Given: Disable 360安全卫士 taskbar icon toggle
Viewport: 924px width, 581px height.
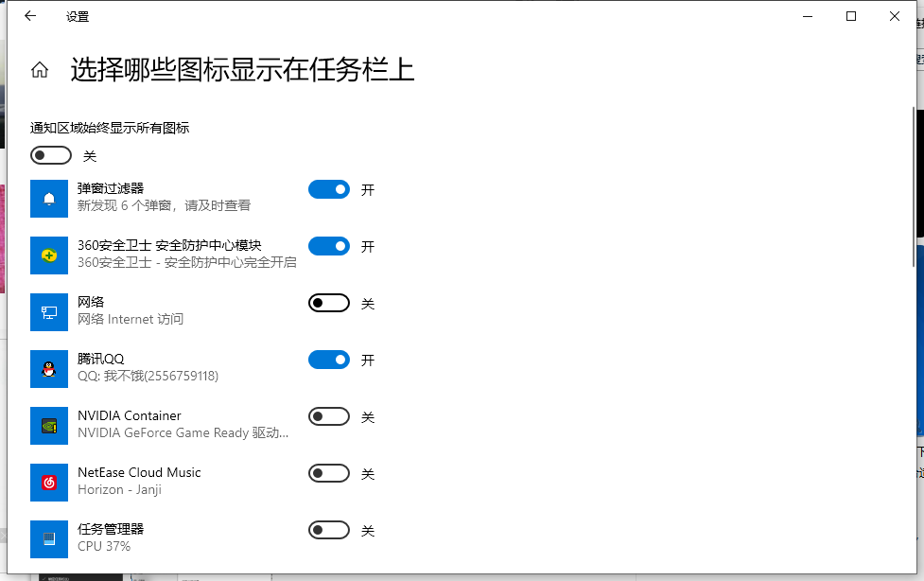Looking at the screenshot, I should (329, 246).
